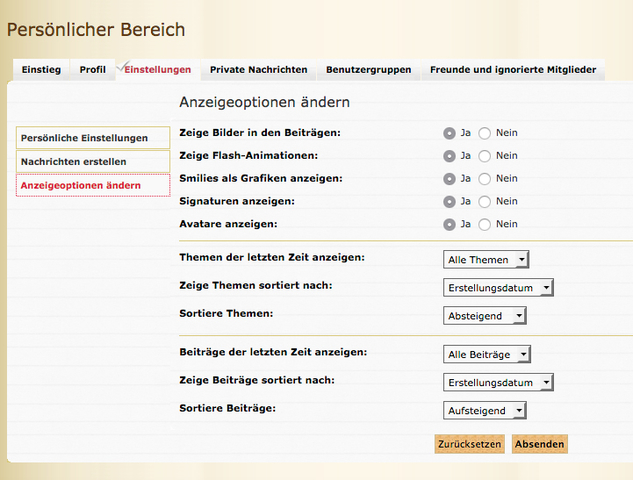
Task: Expand the Absteigend sort order dropdown
Action: click(485, 316)
